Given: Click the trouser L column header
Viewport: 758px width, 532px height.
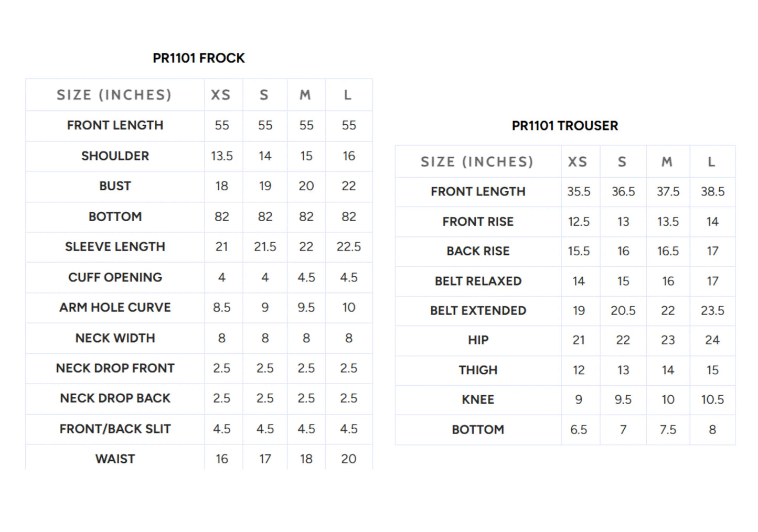Looking at the screenshot, I should [x=712, y=162].
